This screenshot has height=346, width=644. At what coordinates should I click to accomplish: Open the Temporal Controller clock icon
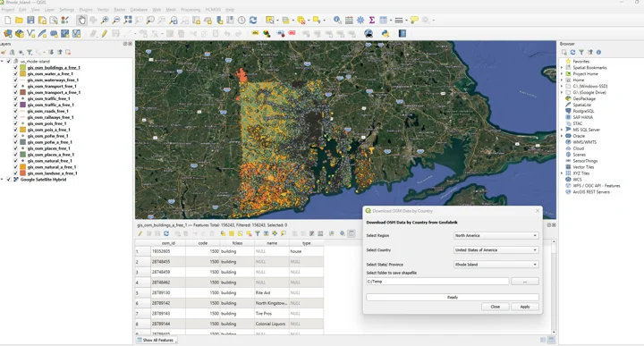pos(241,20)
